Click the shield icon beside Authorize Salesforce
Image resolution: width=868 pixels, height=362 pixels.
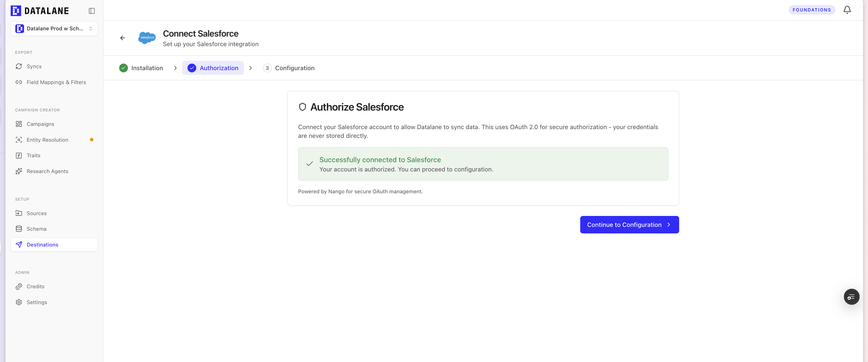pyautogui.click(x=303, y=107)
